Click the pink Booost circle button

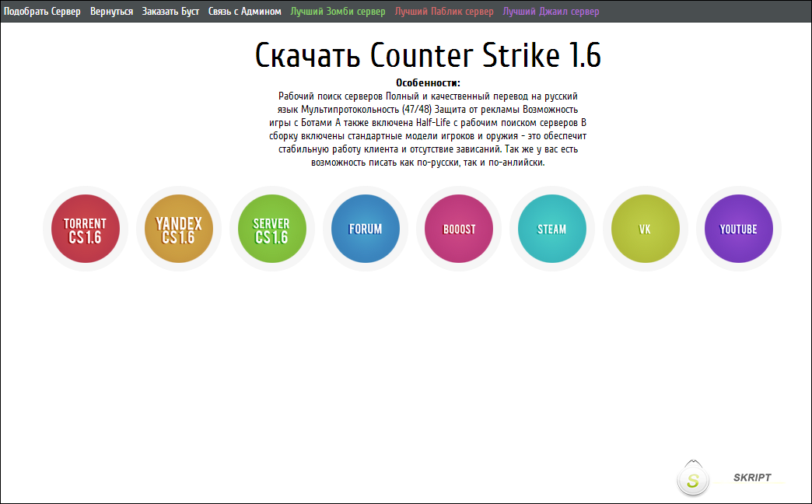459,229
